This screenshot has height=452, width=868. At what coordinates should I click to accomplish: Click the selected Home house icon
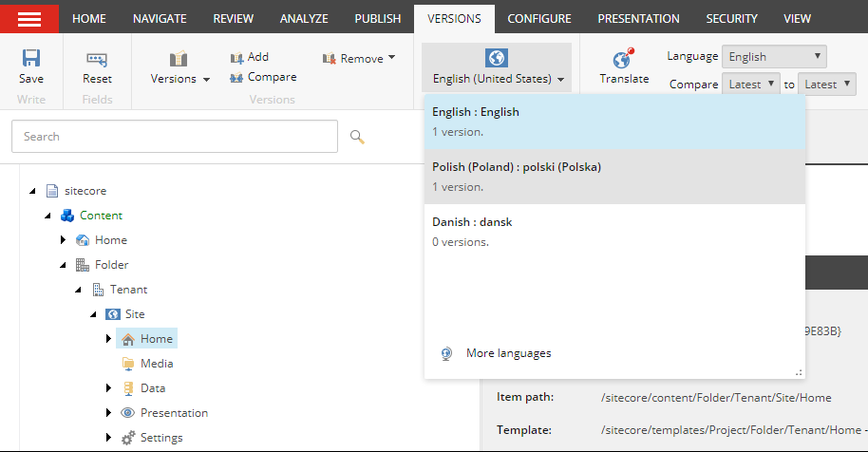coord(128,339)
